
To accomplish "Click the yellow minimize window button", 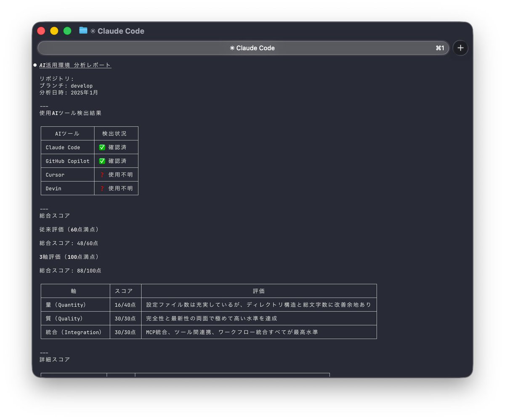I will point(54,31).
